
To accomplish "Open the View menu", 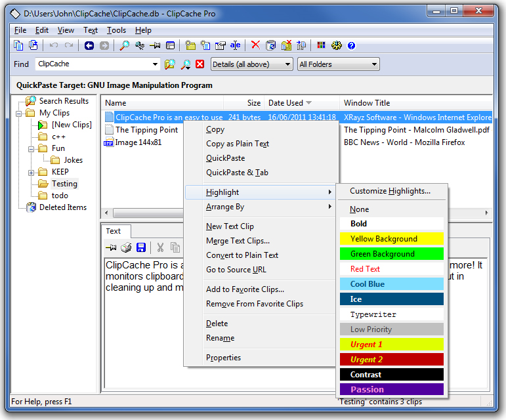I will (x=66, y=30).
